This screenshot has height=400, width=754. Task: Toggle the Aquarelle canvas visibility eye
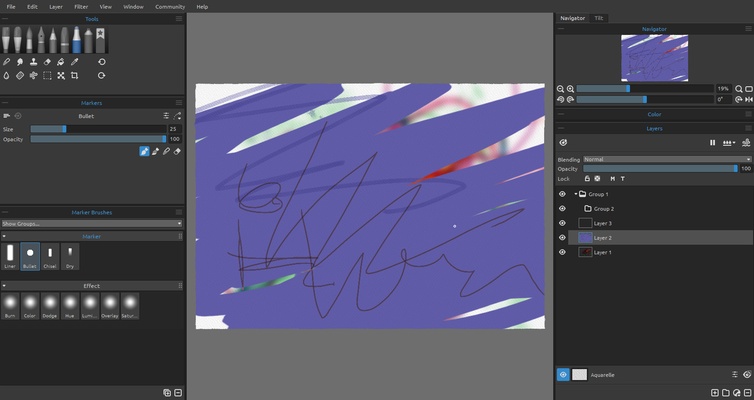[563, 375]
